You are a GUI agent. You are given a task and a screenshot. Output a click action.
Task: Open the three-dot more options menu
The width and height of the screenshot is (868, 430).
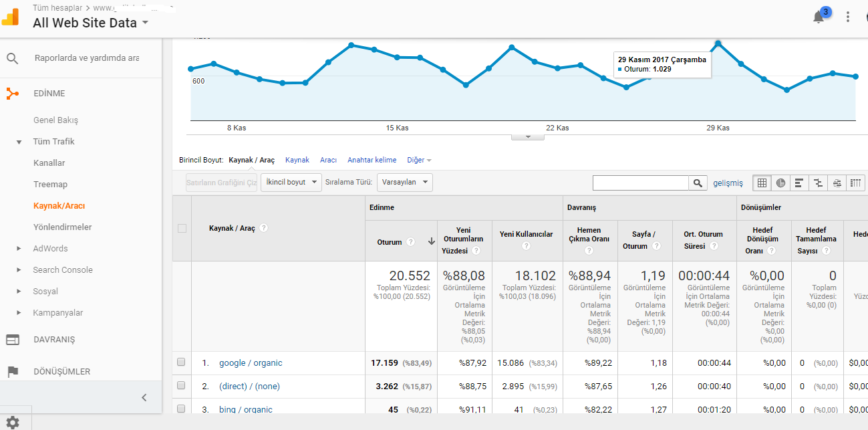click(x=848, y=17)
